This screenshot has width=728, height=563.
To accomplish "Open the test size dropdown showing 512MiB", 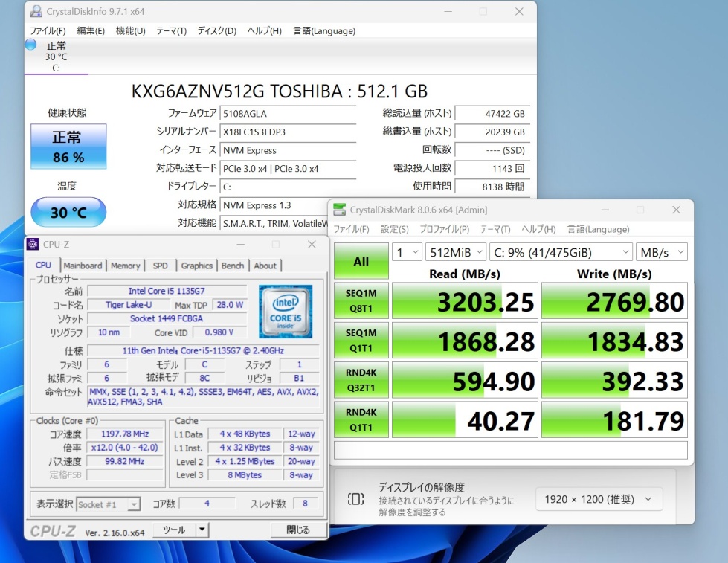I will pos(456,252).
